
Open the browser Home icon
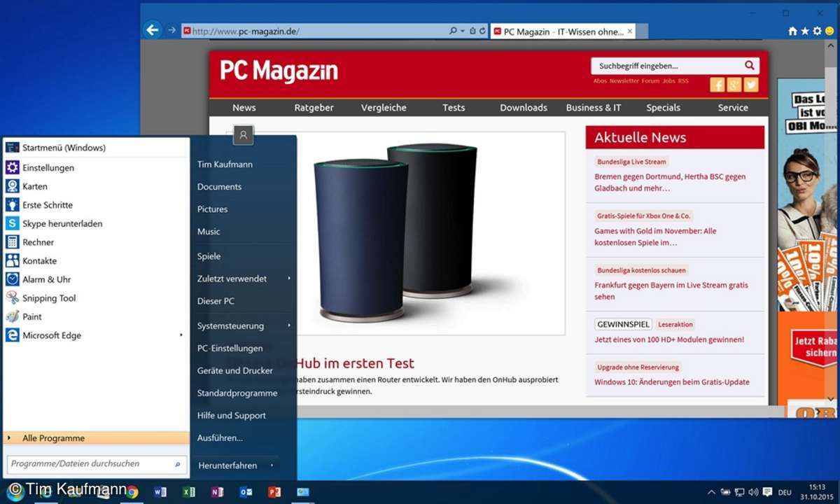click(793, 31)
